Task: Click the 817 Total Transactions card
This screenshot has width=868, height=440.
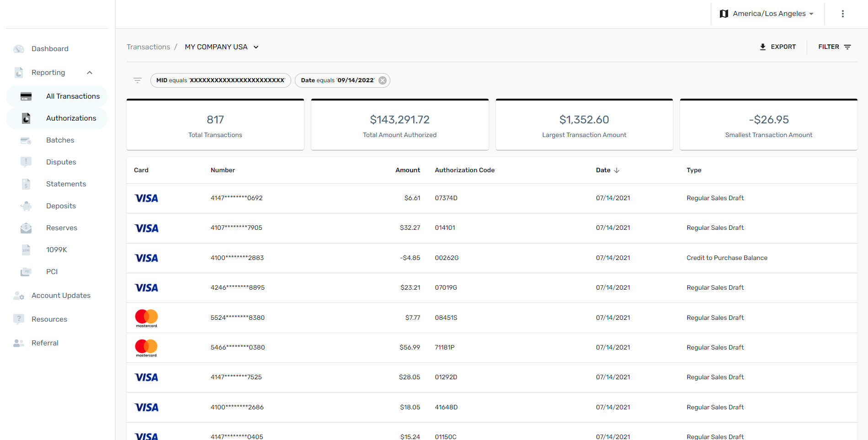Action: (x=215, y=125)
